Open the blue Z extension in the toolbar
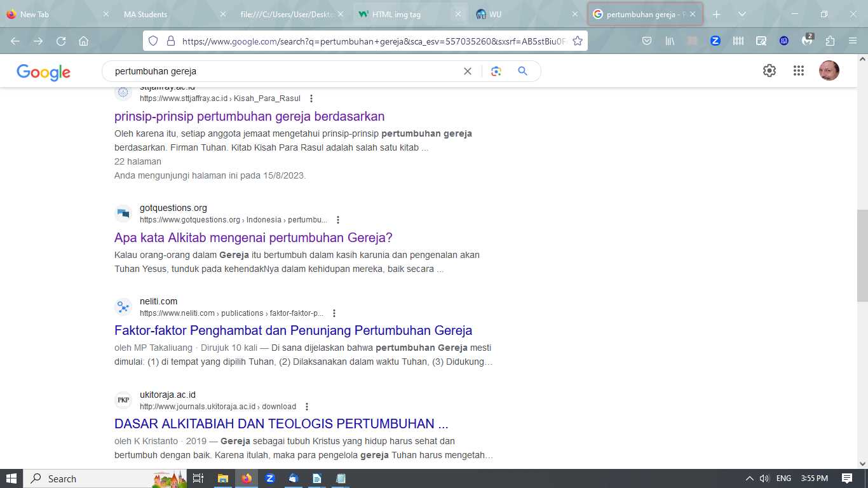 pos(715,41)
